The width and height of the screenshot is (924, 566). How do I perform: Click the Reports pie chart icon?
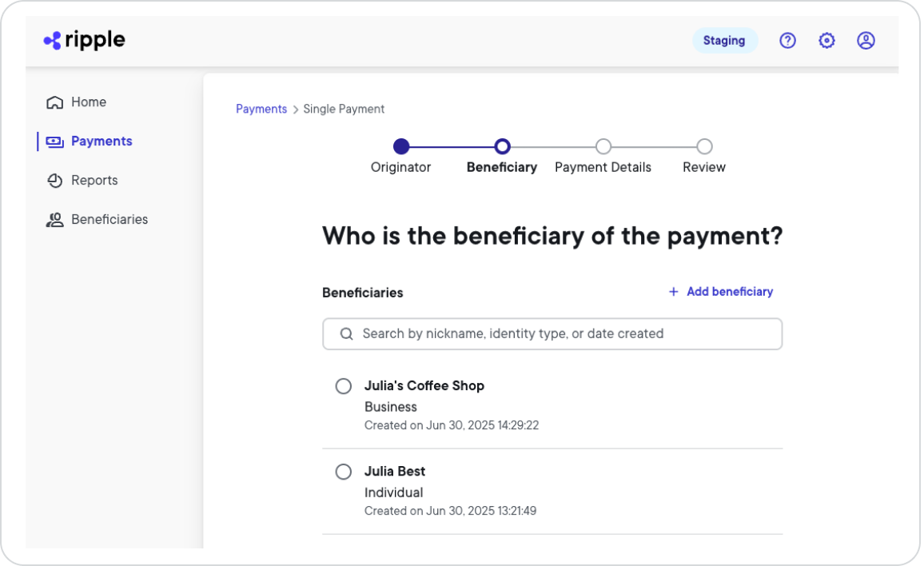tap(54, 181)
